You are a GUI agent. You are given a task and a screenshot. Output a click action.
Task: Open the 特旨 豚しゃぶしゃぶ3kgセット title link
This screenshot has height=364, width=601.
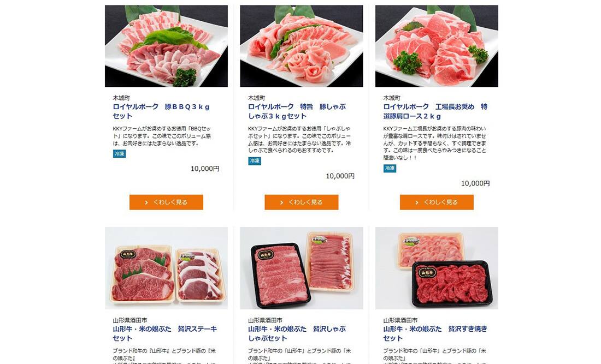click(297, 111)
